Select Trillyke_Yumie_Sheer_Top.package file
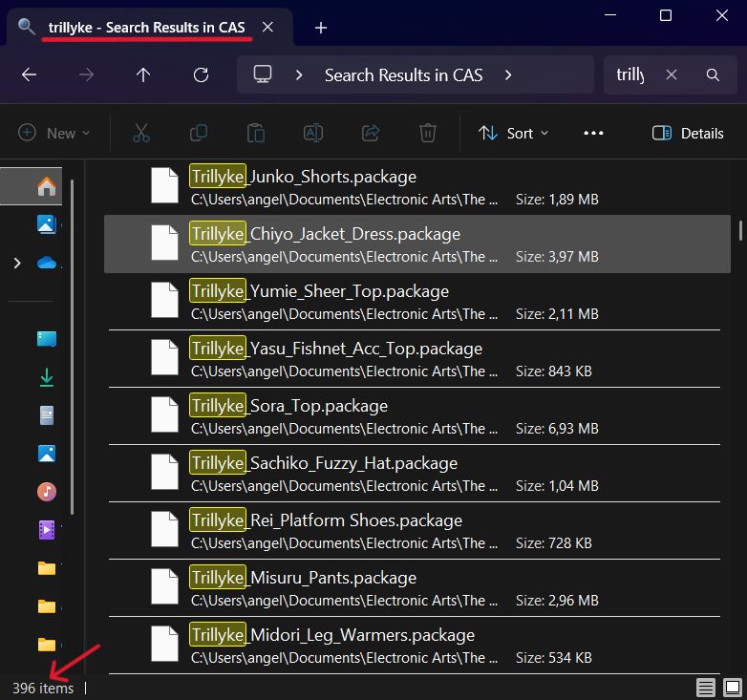The height and width of the screenshot is (700, 747). tap(416, 301)
